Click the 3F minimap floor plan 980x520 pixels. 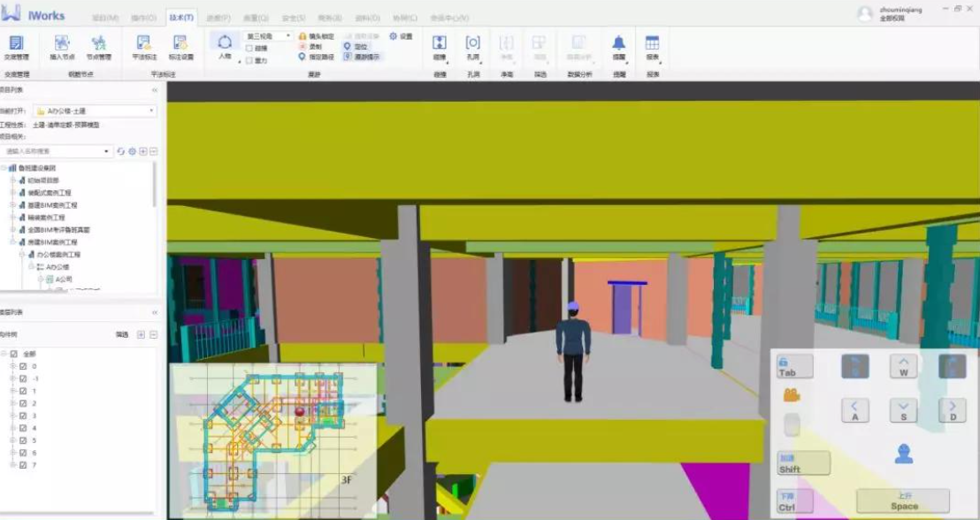pyautogui.click(x=273, y=440)
